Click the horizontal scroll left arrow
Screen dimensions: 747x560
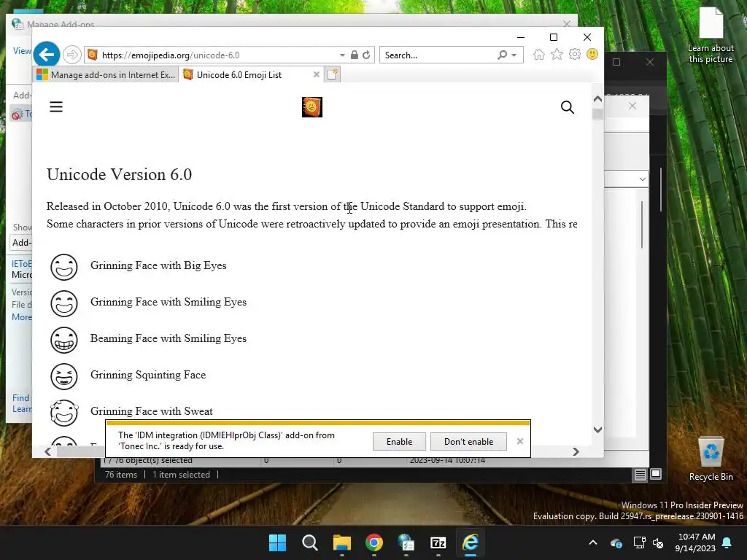(47, 451)
